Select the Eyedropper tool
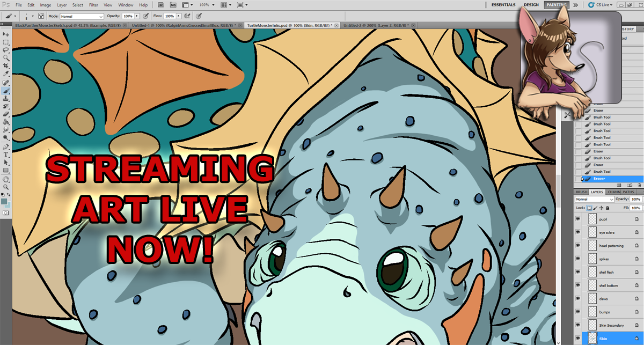 click(6, 74)
